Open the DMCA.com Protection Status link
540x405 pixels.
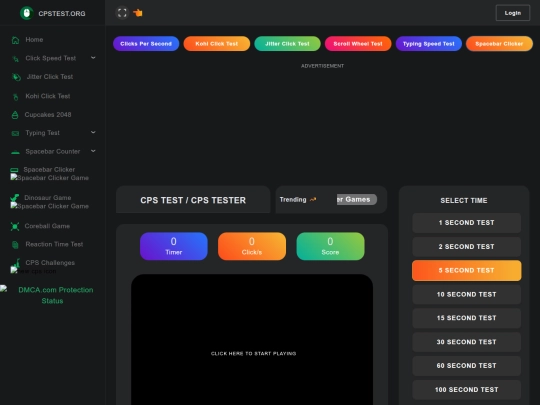pos(55,295)
